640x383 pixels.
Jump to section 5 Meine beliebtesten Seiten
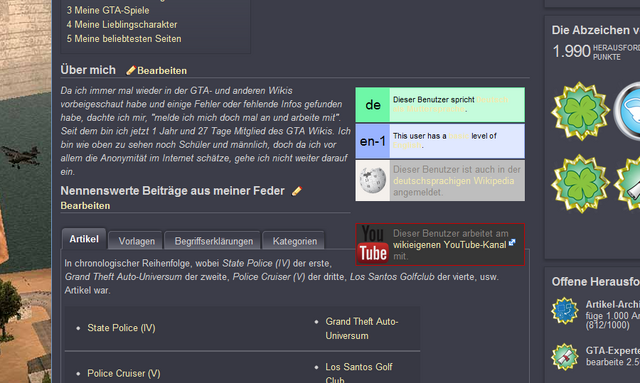(x=124, y=39)
